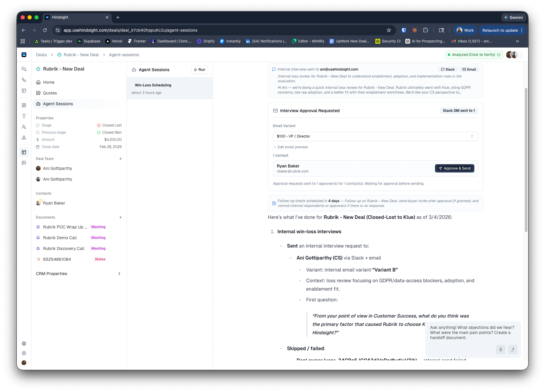Open the message square icon in left rail
This screenshot has height=392, width=545.
pyautogui.click(x=24, y=163)
